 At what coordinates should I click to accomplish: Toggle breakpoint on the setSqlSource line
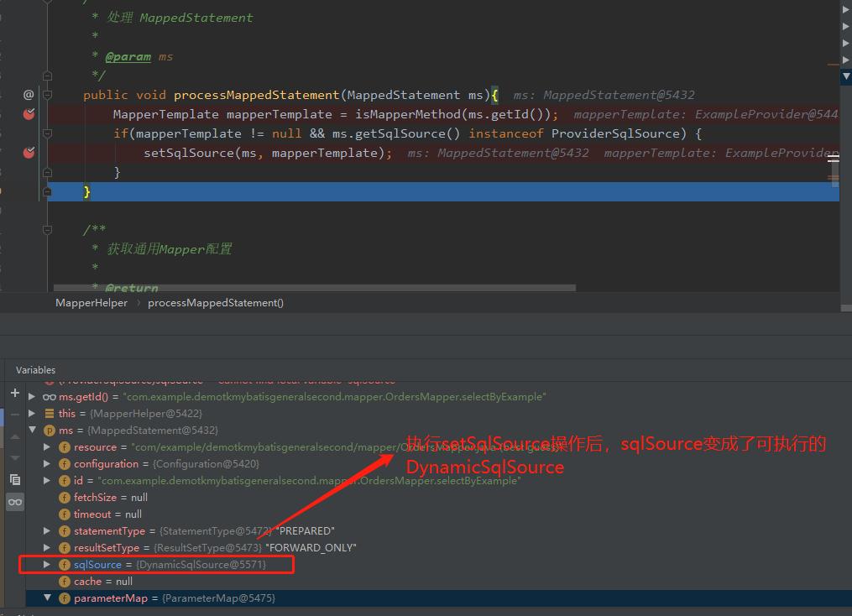(29, 153)
